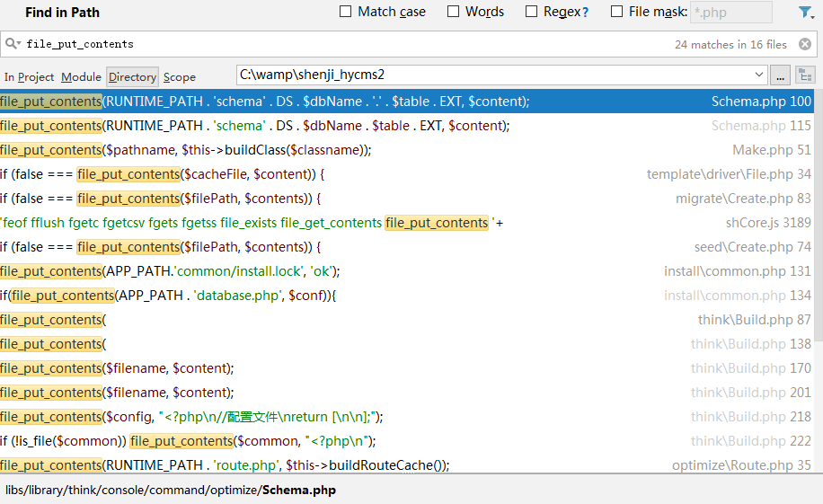Image resolution: width=823 pixels, height=504 pixels.
Task: Select result shCore.js 3189
Action: [x=407, y=223]
